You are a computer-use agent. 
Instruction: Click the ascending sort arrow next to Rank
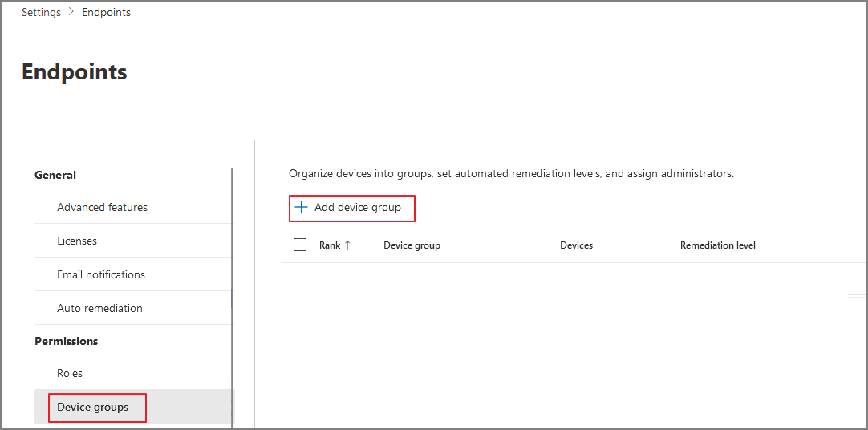347,245
